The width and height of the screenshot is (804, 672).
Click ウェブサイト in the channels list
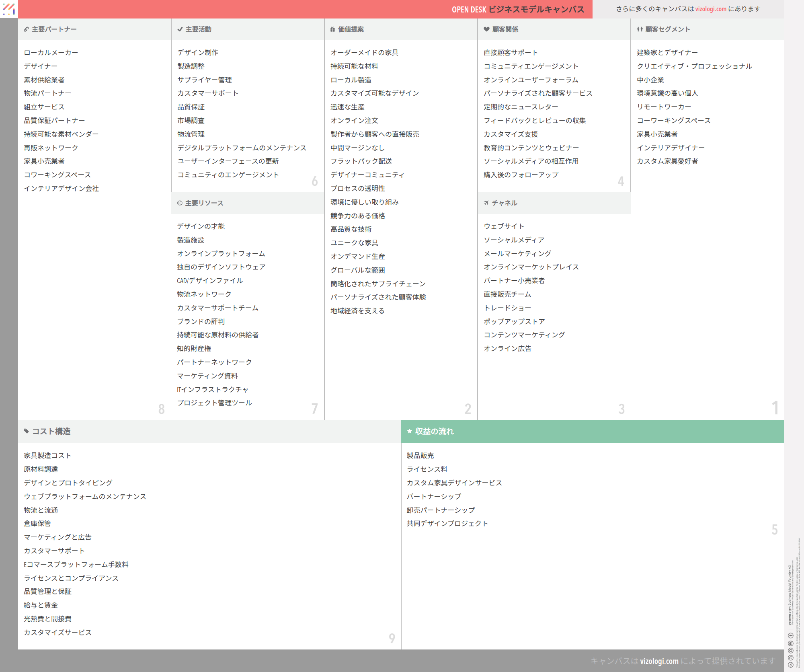tap(504, 226)
